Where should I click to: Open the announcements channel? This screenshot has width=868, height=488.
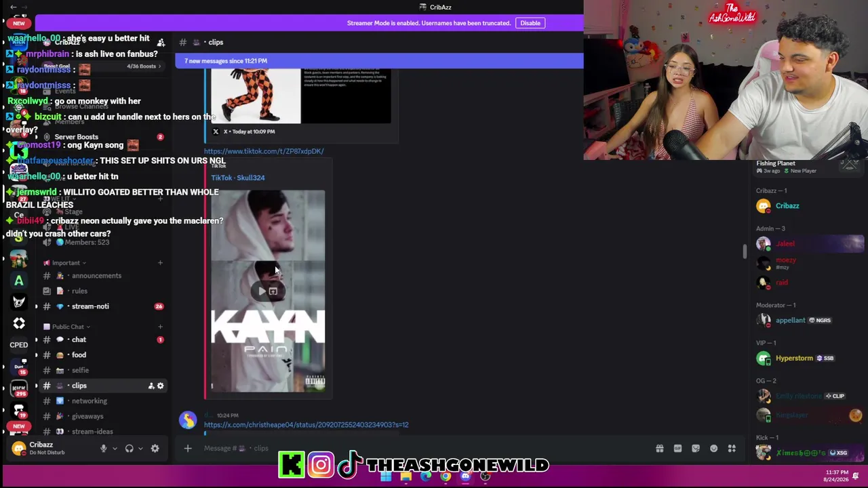pos(96,276)
